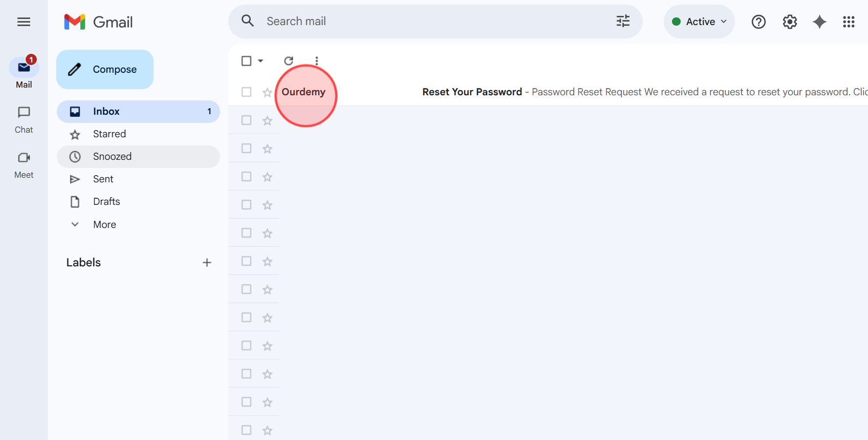Check the select-all messages checkbox
The image size is (868, 440).
click(246, 60)
